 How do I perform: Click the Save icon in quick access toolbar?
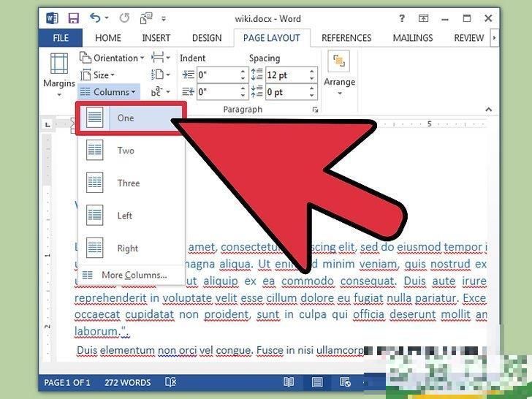[73, 18]
